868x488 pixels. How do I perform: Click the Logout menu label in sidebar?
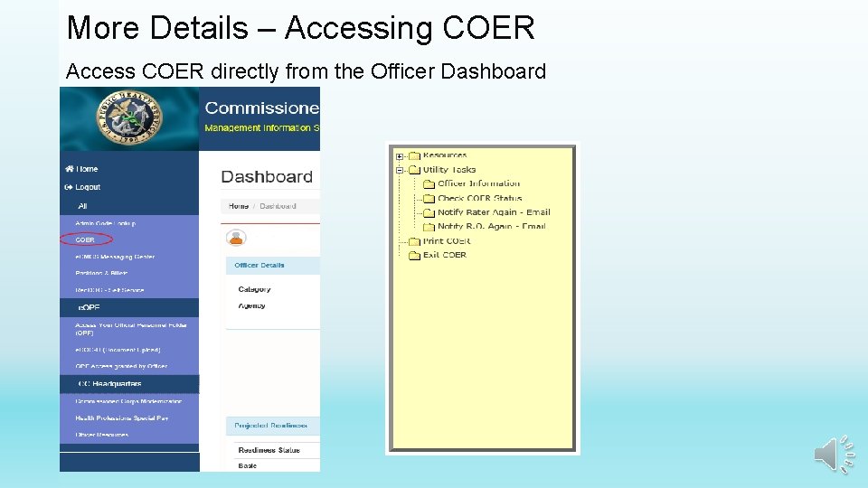point(88,187)
